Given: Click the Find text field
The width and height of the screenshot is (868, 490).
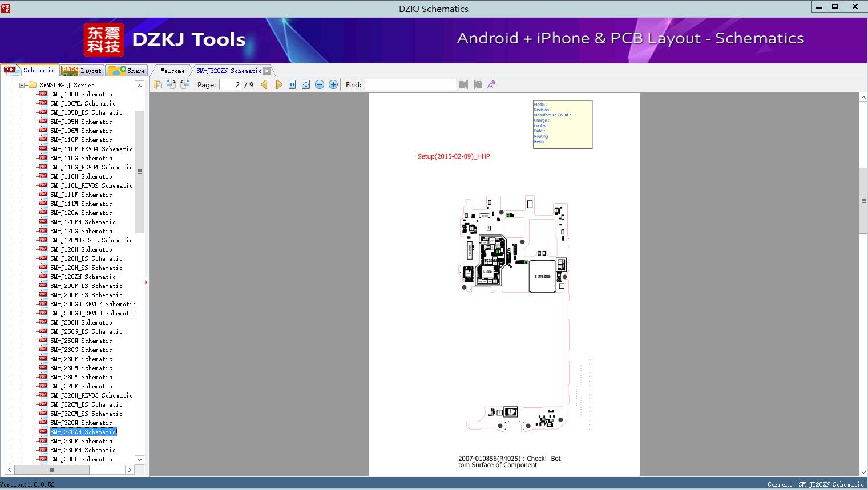Looking at the screenshot, I should coord(410,84).
